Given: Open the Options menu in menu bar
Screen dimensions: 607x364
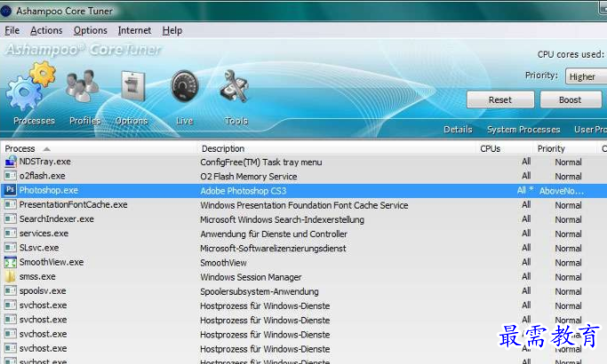Looking at the screenshot, I should click(x=90, y=30).
